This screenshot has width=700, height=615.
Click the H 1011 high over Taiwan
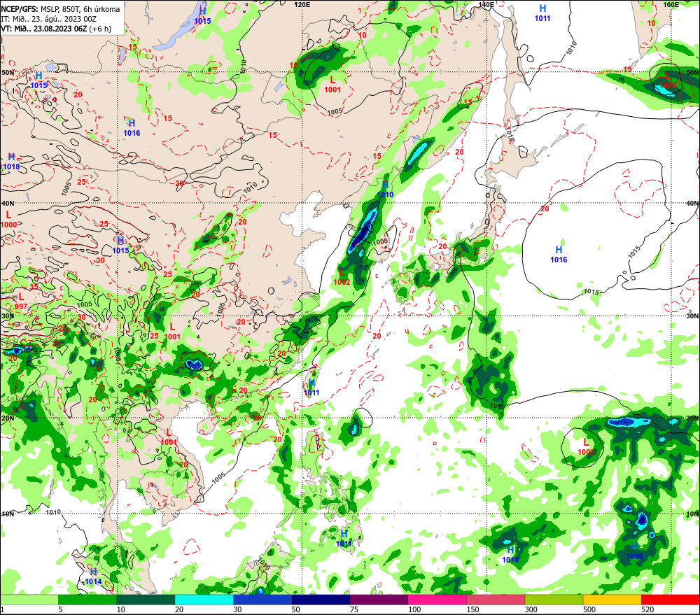pos(311,388)
